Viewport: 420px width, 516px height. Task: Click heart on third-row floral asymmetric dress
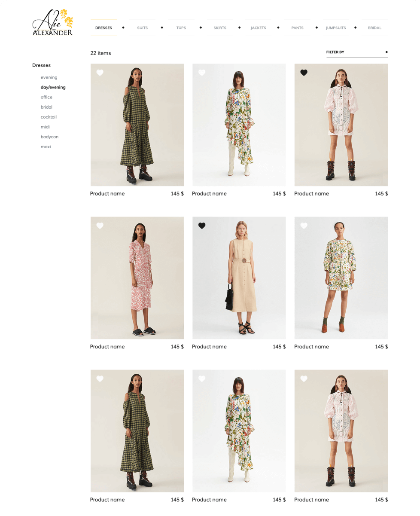coord(202,379)
